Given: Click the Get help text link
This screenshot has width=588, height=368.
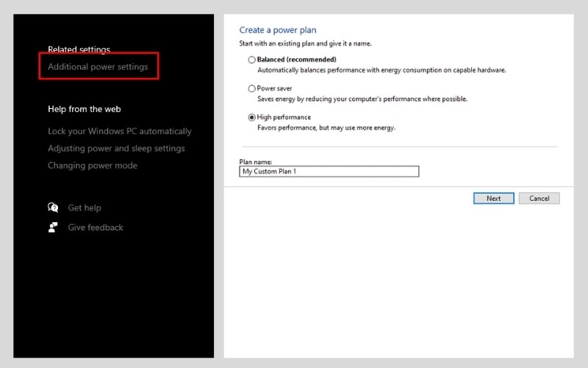Looking at the screenshot, I should (85, 208).
